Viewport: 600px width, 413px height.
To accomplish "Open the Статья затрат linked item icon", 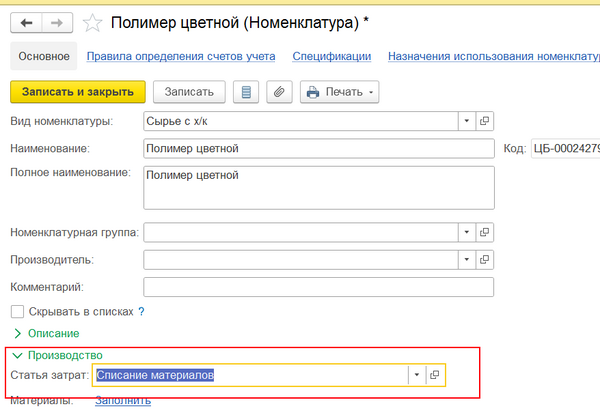I will point(434,375).
